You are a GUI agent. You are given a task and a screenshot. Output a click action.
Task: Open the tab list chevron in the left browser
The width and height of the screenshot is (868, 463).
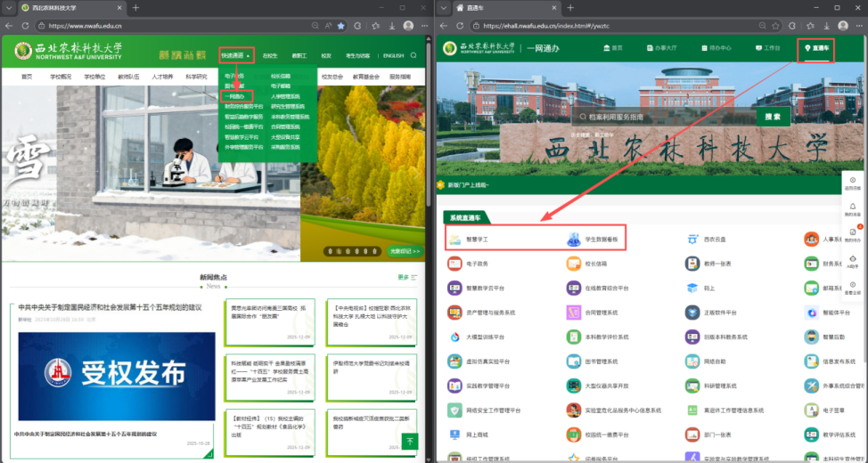10,7
